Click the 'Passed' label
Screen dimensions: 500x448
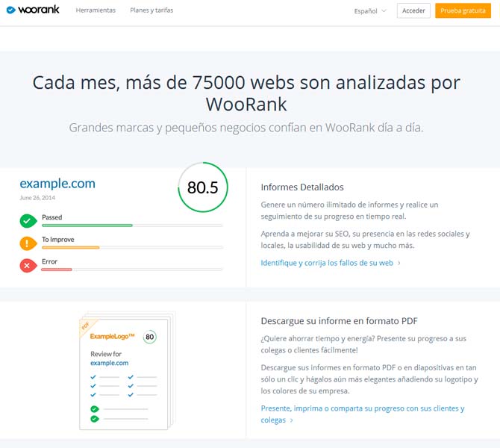click(x=52, y=217)
